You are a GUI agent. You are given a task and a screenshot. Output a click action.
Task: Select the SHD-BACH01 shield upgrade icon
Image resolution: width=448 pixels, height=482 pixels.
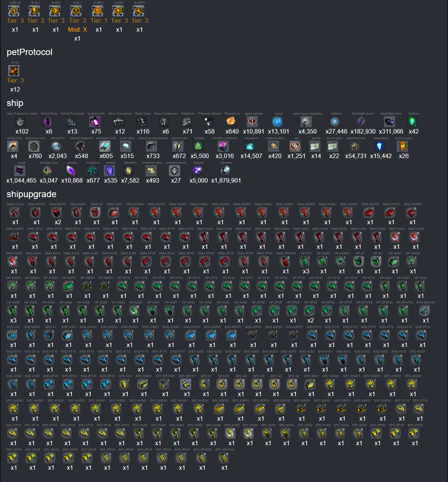[x=425, y=311]
